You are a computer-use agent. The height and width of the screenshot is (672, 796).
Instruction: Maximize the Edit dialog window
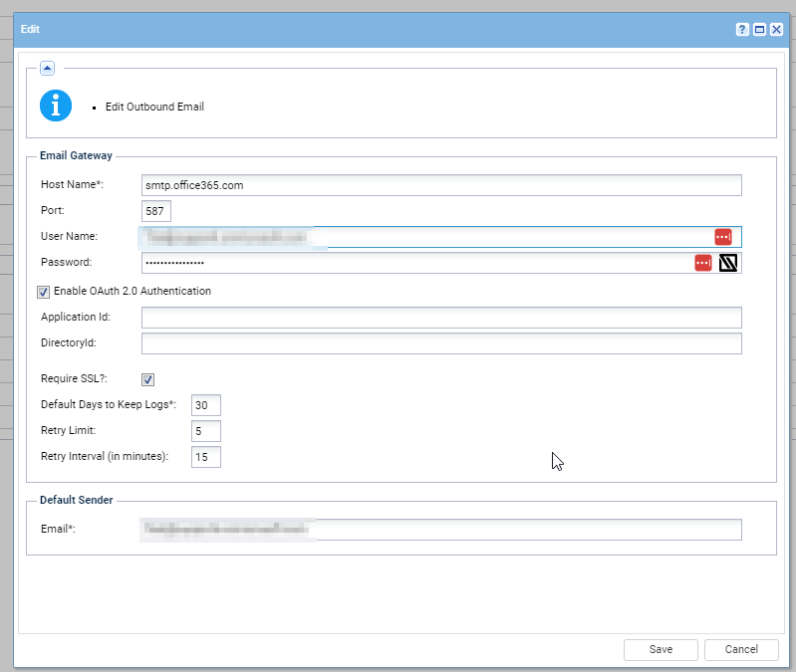click(x=759, y=30)
